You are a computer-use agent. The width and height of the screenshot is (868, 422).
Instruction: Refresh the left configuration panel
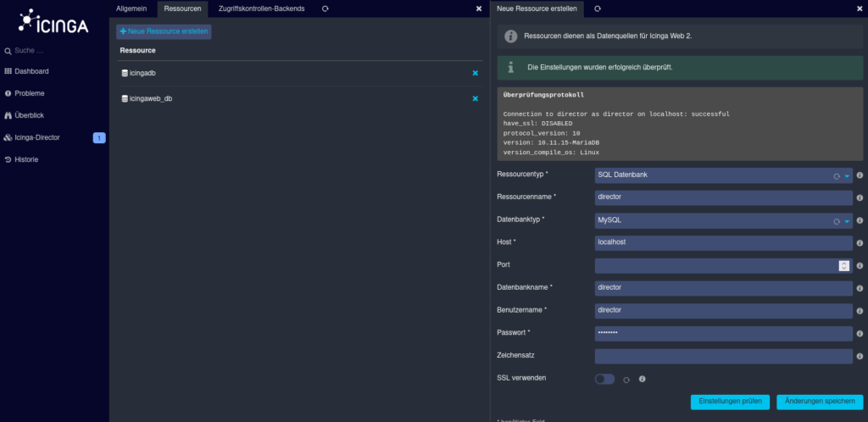(x=325, y=8)
